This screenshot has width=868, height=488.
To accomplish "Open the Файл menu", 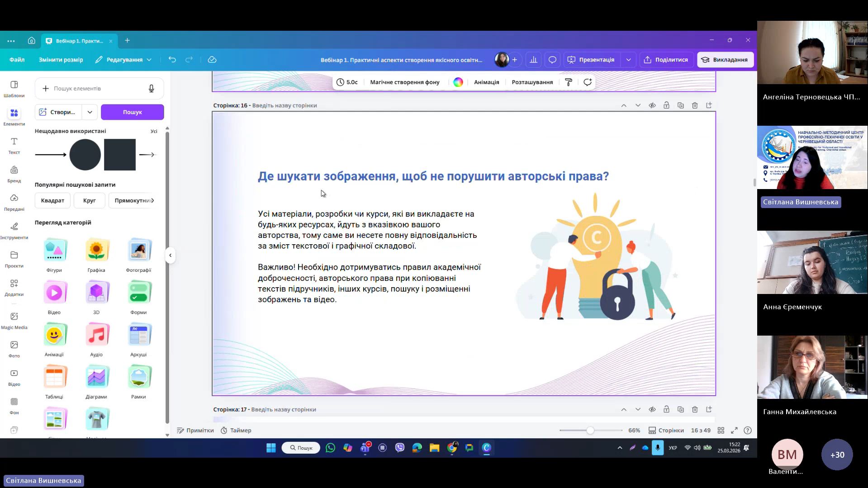I will [17, 60].
